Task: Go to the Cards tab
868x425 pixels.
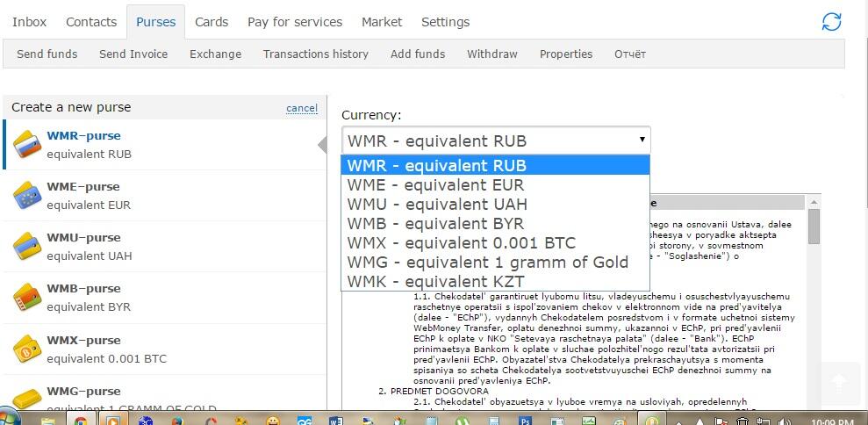Action: 212,22
